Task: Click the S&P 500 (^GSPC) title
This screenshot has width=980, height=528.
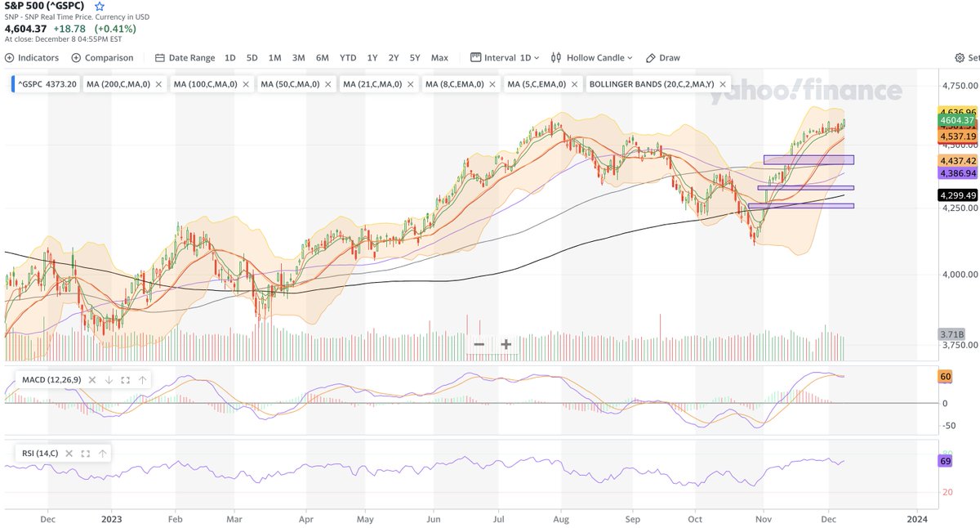Action: (x=44, y=6)
